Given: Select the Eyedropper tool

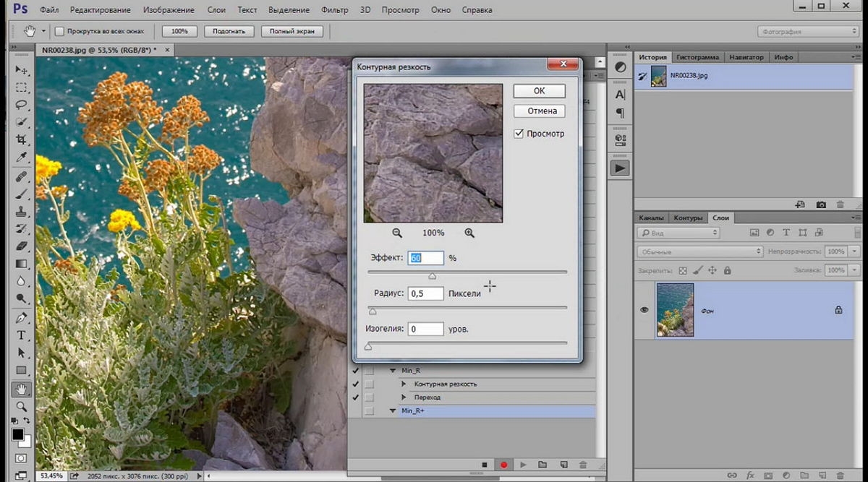Looking at the screenshot, I should tap(22, 157).
